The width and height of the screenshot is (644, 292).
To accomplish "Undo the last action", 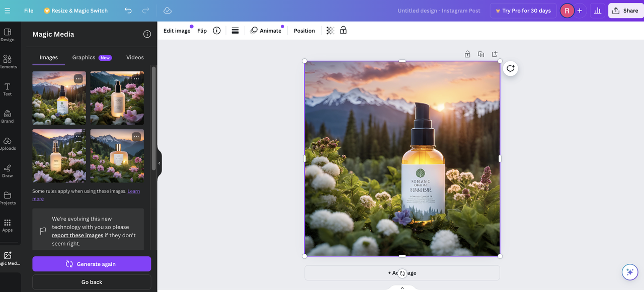I will pyautogui.click(x=128, y=11).
